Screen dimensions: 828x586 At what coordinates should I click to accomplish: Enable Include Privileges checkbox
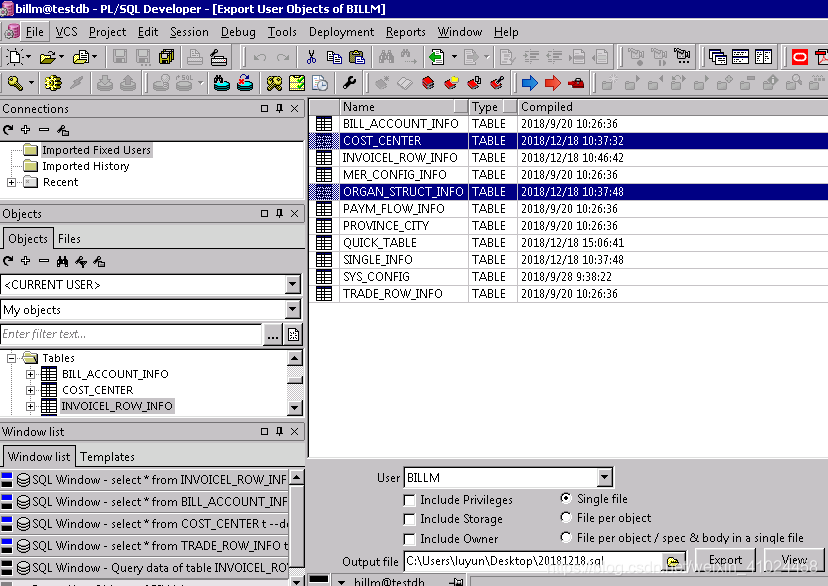[409, 500]
